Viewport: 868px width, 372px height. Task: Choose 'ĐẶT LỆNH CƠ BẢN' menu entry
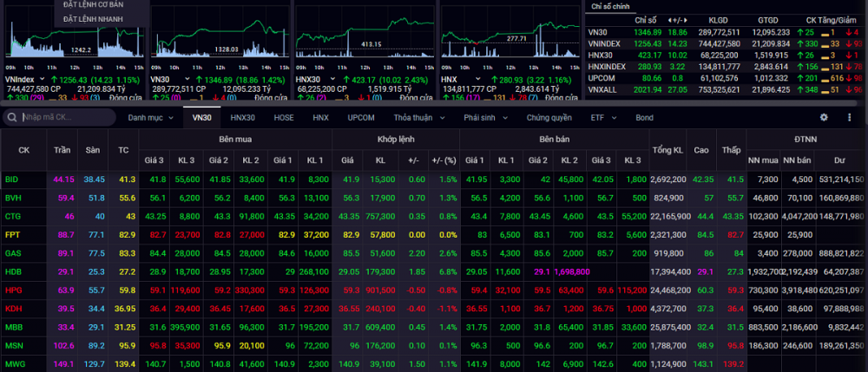(x=94, y=5)
